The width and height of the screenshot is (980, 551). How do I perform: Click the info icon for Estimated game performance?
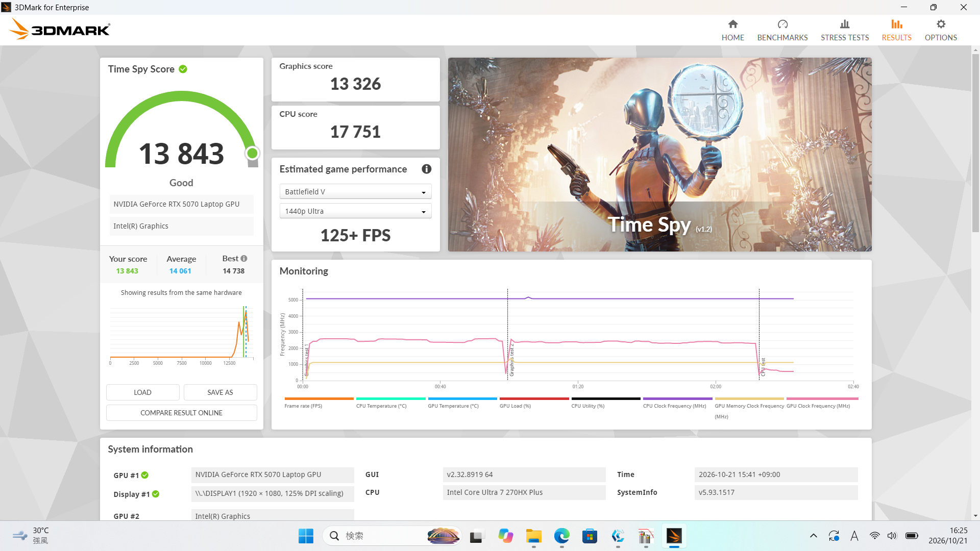click(x=426, y=169)
